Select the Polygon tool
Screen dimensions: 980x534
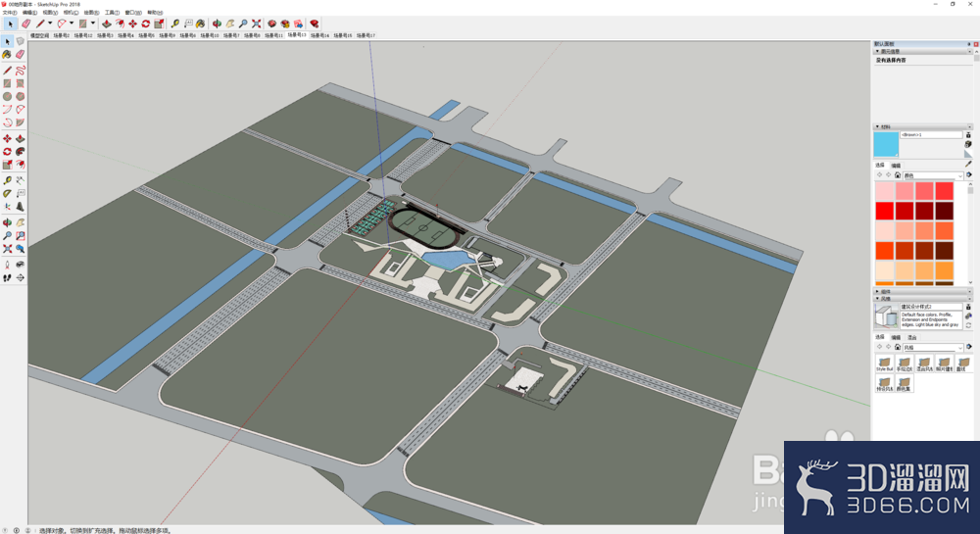pyautogui.click(x=20, y=96)
